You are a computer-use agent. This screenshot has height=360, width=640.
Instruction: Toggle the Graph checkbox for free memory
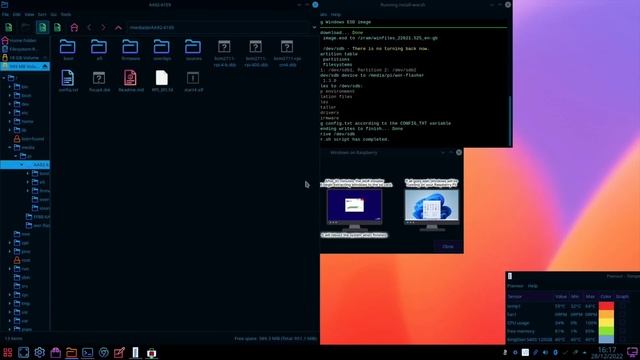tap(622, 331)
